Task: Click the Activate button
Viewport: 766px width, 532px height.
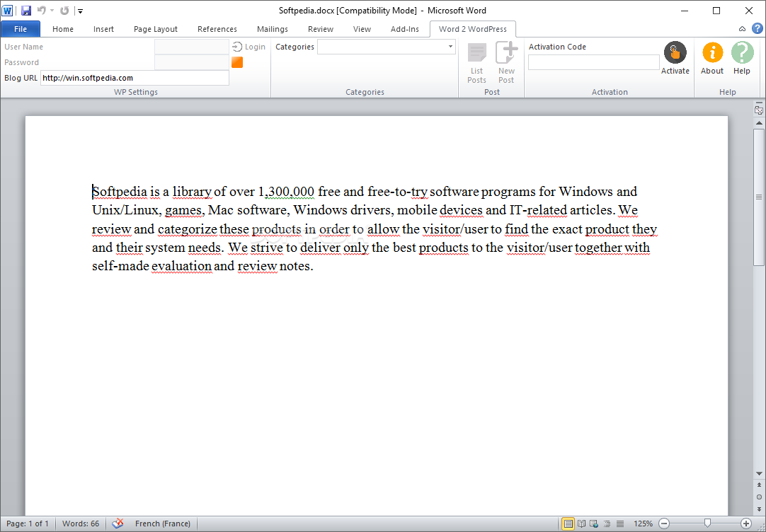Action: click(x=675, y=58)
